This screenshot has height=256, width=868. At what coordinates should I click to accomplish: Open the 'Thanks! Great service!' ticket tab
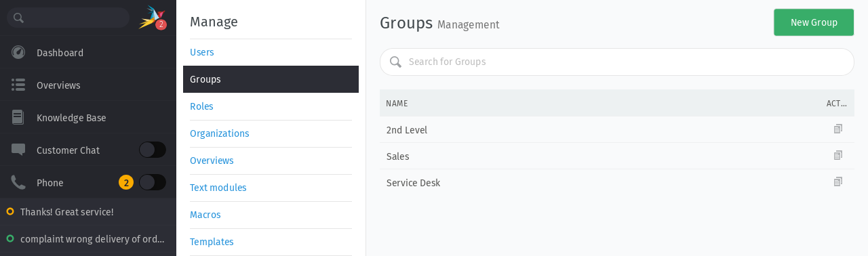[88, 212]
